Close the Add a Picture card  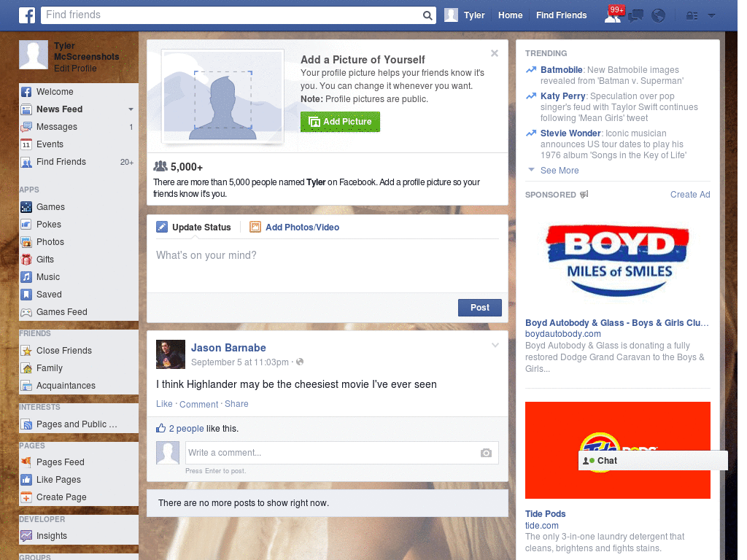tap(495, 53)
